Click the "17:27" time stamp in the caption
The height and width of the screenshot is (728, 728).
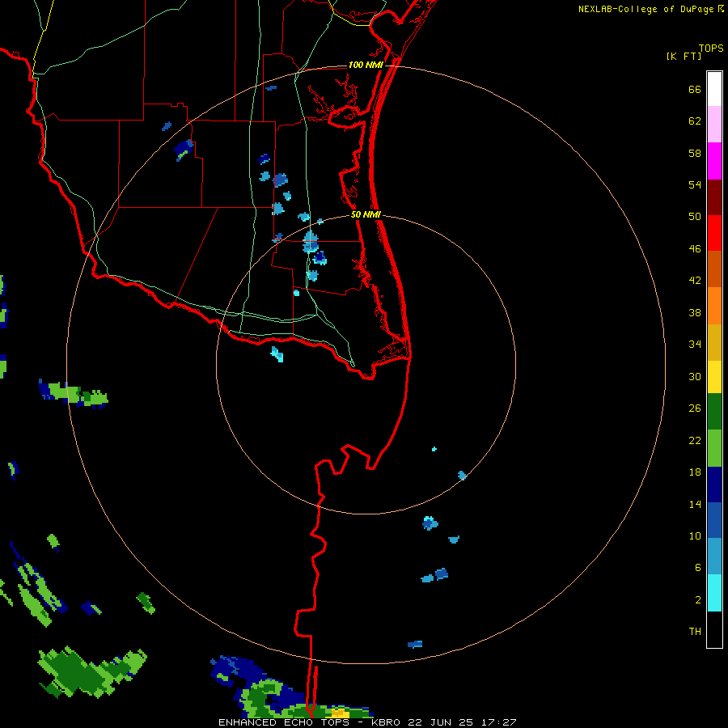point(498,722)
